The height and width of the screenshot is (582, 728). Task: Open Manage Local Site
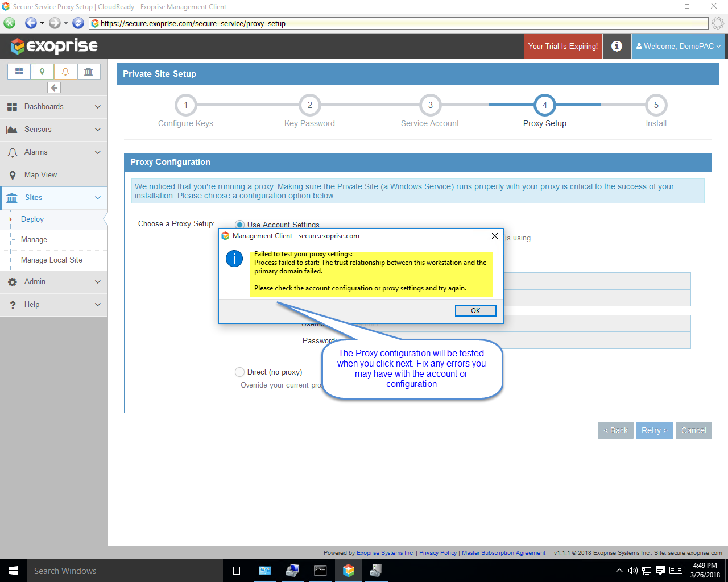point(52,260)
